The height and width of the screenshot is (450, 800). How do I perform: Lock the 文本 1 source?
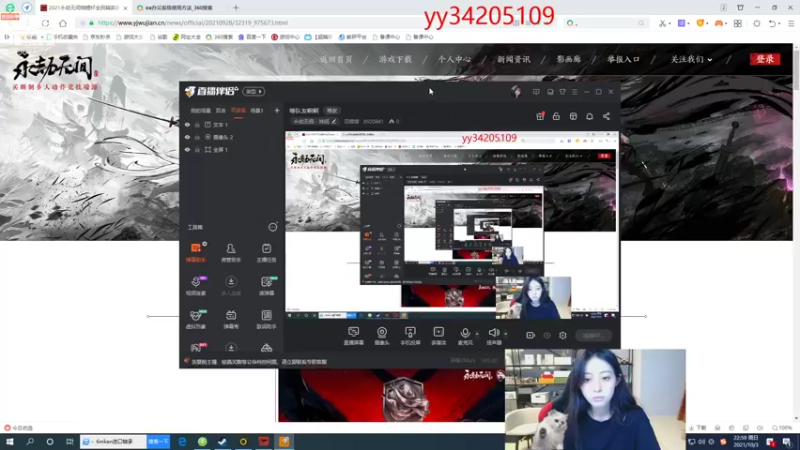click(x=197, y=125)
